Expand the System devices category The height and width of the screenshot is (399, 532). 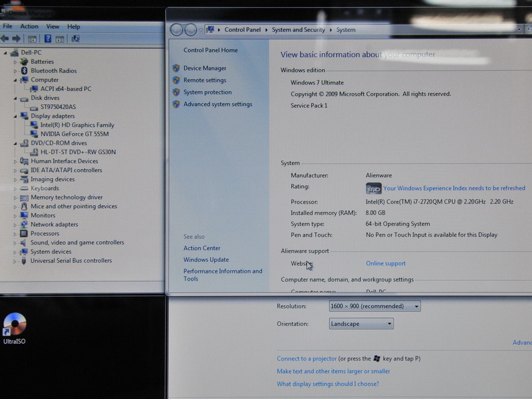15,252
